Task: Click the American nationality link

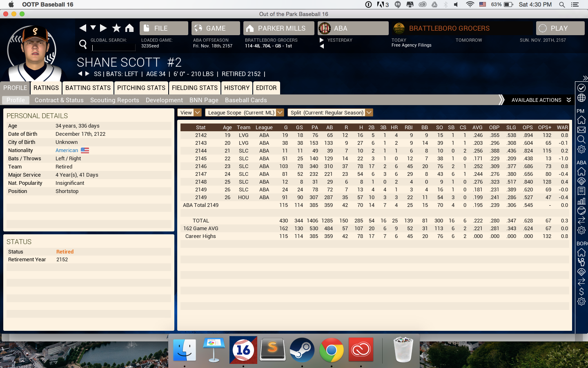Action: [x=67, y=150]
